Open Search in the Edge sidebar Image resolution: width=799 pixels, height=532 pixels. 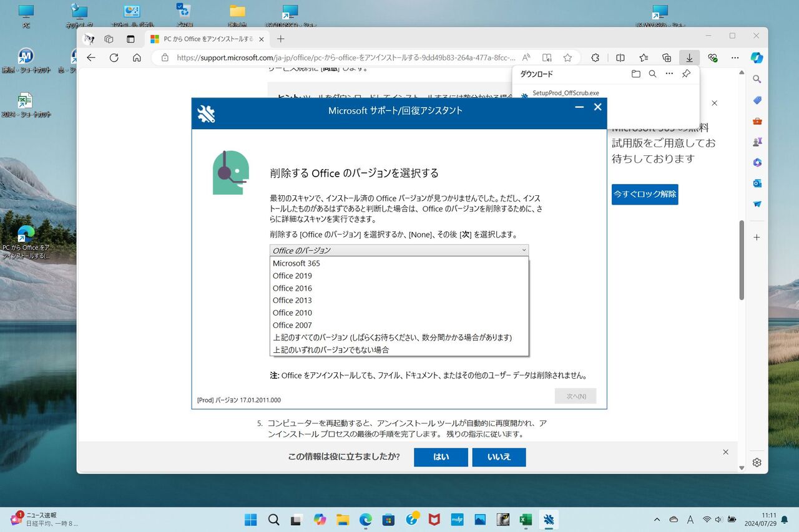[x=757, y=79]
